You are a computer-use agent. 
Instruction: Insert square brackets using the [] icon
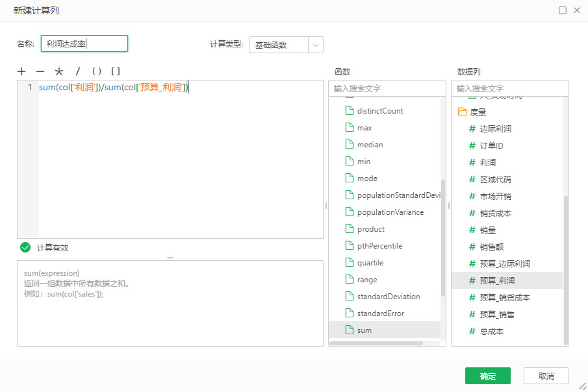pyautogui.click(x=117, y=71)
